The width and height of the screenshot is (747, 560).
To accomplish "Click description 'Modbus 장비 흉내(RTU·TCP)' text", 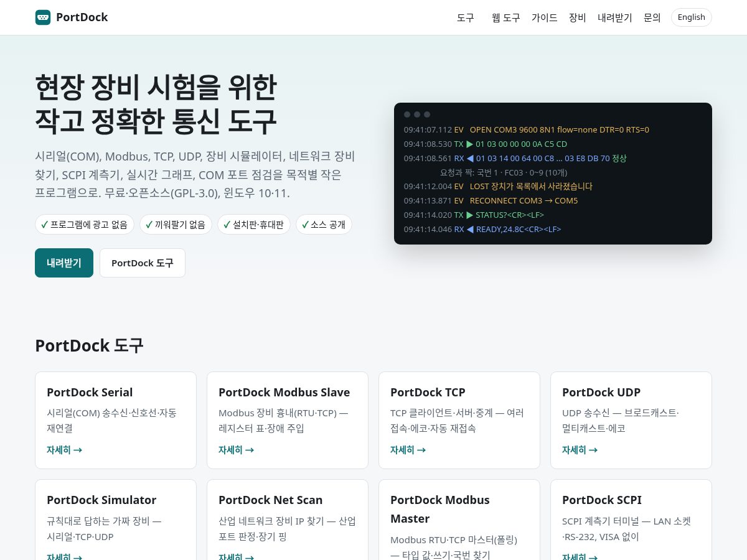I will pos(283,421).
